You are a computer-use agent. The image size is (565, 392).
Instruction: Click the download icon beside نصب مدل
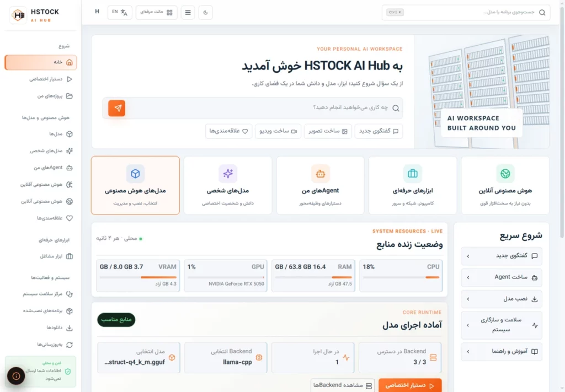coord(534,299)
